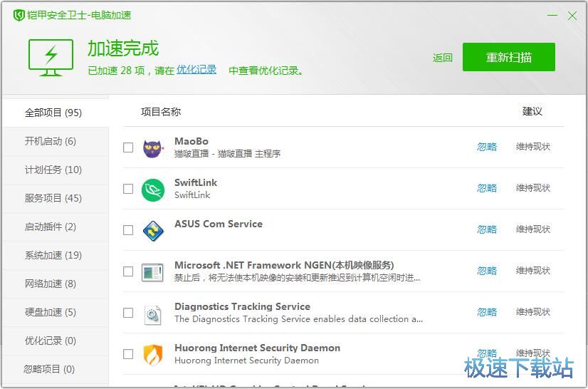Click the Microsoft .NET Framework NGEN title

coord(284,265)
